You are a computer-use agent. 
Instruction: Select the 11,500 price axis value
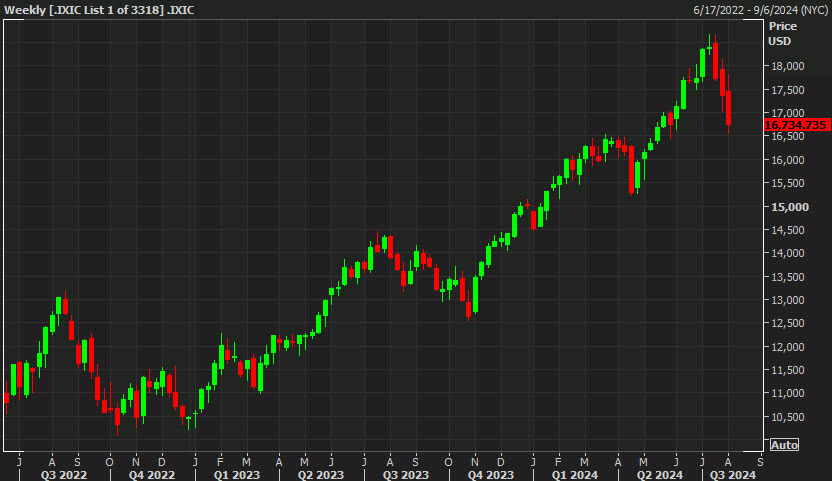[x=787, y=370]
